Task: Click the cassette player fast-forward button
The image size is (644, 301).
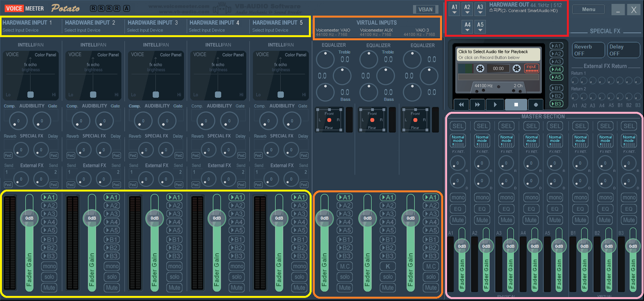Action: [x=477, y=104]
